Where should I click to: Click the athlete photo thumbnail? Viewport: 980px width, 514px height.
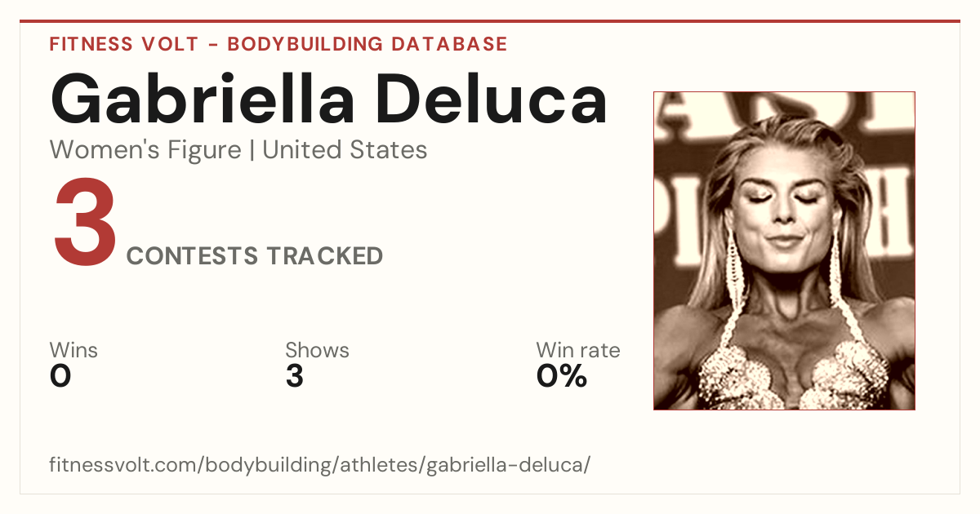tap(784, 250)
